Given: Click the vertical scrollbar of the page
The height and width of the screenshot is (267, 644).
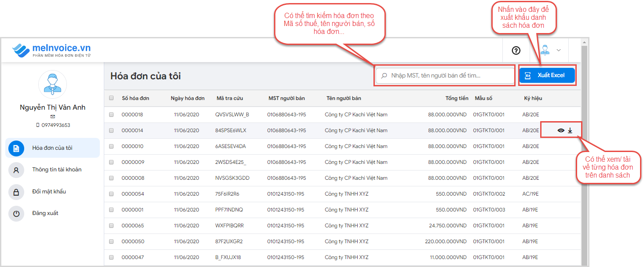Looking at the screenshot, I should pyautogui.click(x=585, y=155).
